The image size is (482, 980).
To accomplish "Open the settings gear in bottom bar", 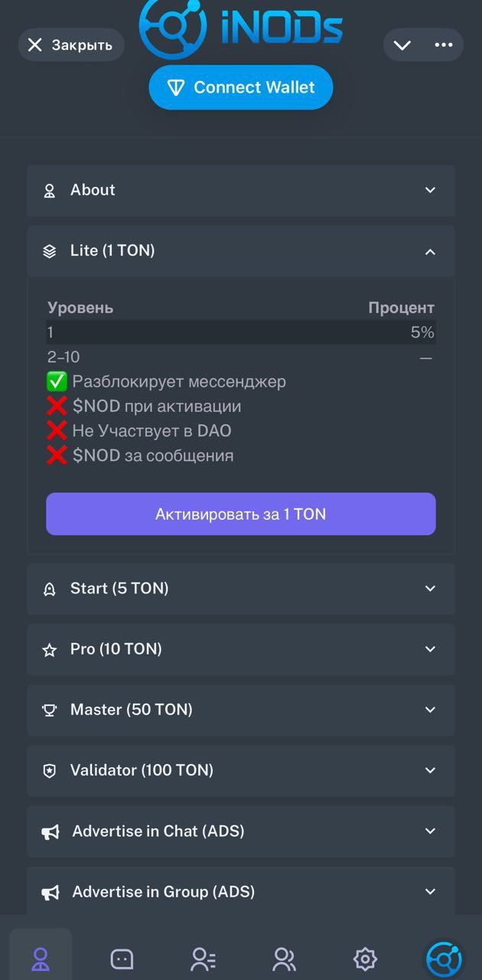I will (x=365, y=958).
